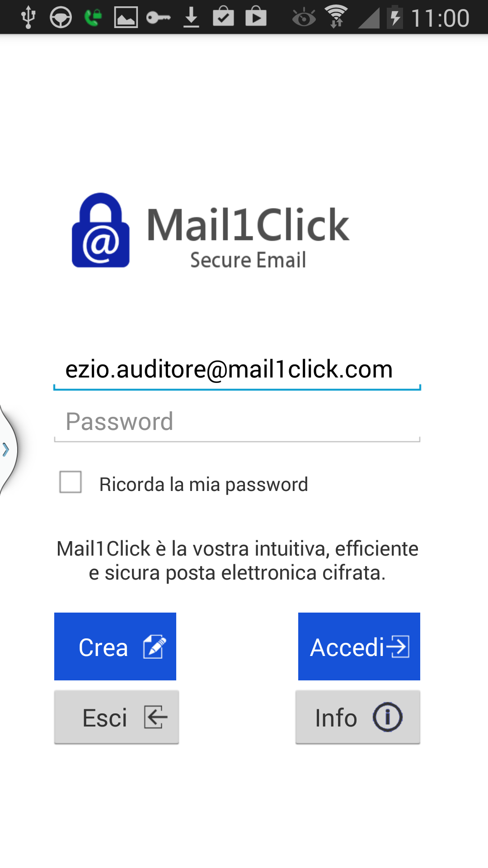Tap the Ricorda la mia password label
The height and width of the screenshot is (868, 488).
204,484
